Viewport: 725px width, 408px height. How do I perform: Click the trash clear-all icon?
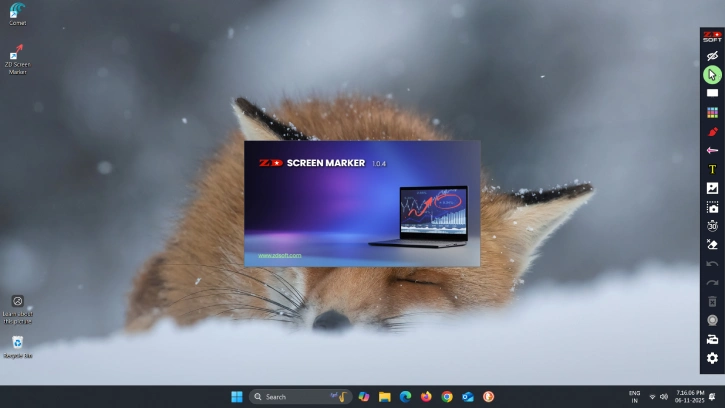[x=712, y=302]
